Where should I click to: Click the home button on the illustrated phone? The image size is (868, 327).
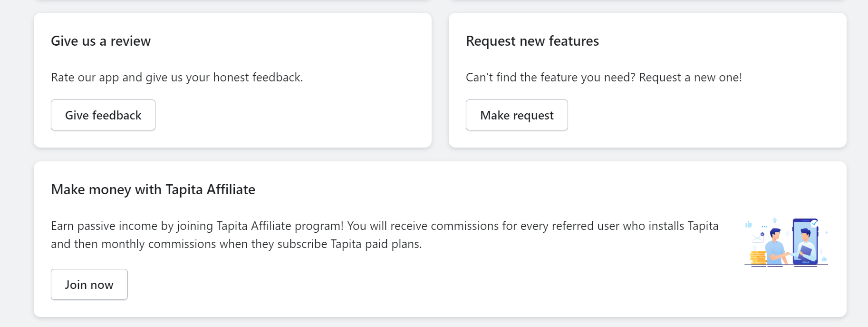pos(805,262)
